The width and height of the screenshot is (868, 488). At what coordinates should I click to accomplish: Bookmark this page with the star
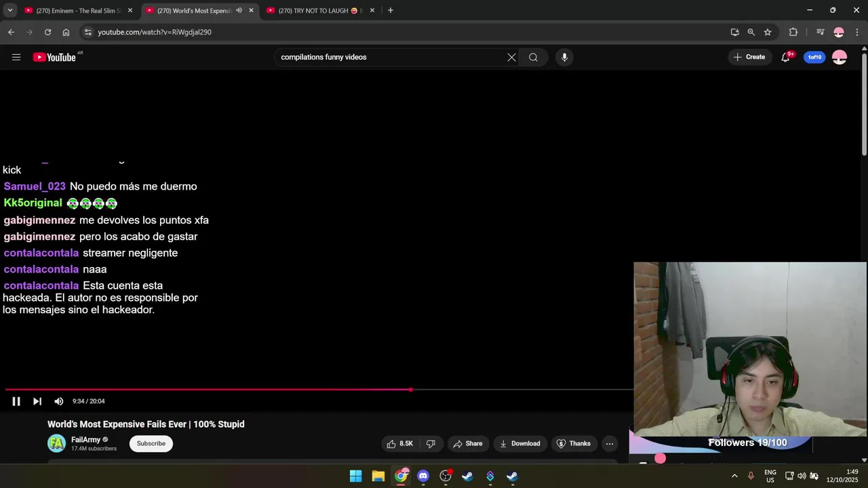[768, 32]
